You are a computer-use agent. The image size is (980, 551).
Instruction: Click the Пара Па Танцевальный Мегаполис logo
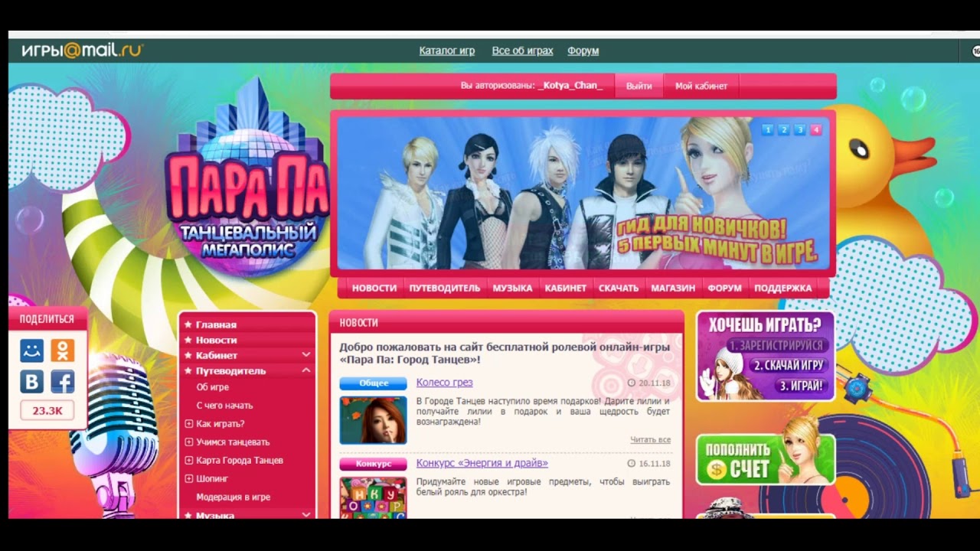tap(247, 180)
